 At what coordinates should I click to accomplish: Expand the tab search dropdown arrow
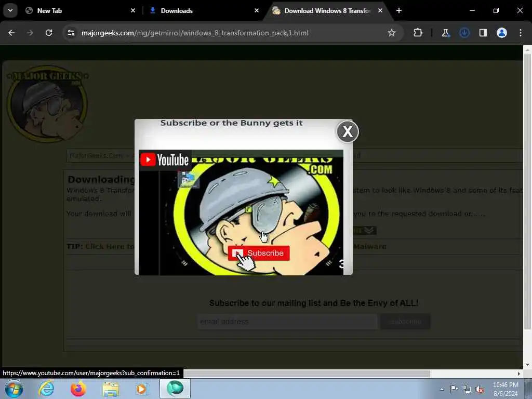tap(10, 10)
